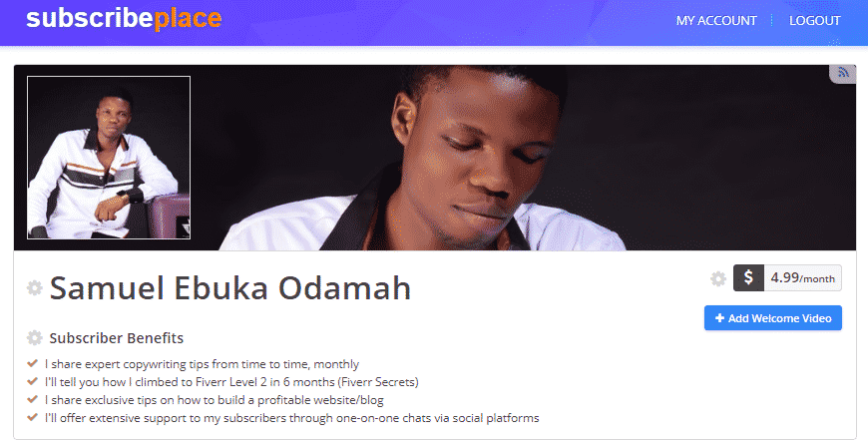Open the RSS feed icon on banner
Image resolution: width=868 pixels, height=445 pixels.
(843, 73)
